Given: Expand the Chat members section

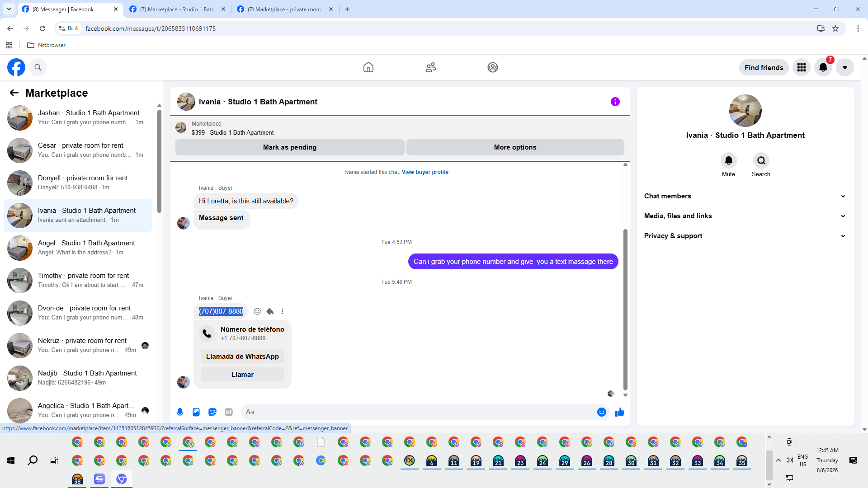Looking at the screenshot, I should click(x=745, y=196).
